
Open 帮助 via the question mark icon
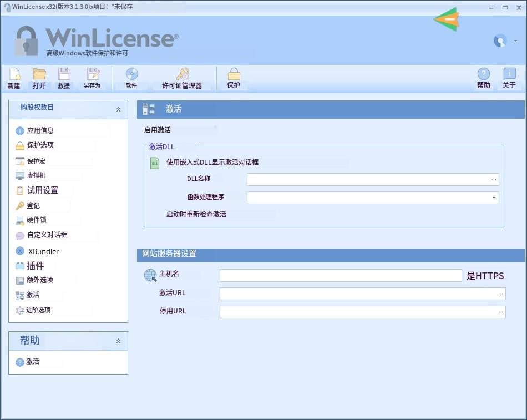click(483, 78)
